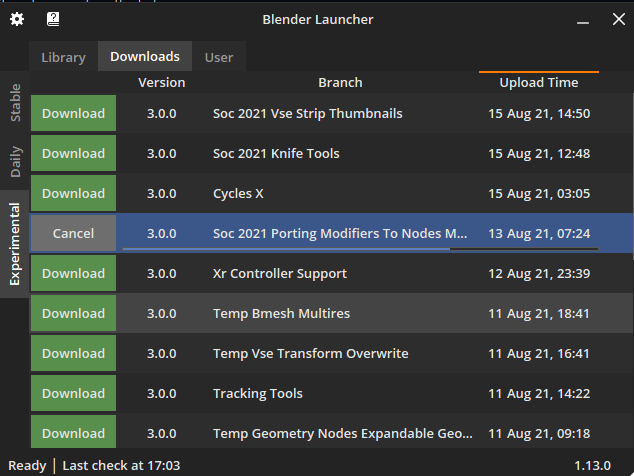Click upload time 13 Aug 21, 07:24

tap(539, 234)
